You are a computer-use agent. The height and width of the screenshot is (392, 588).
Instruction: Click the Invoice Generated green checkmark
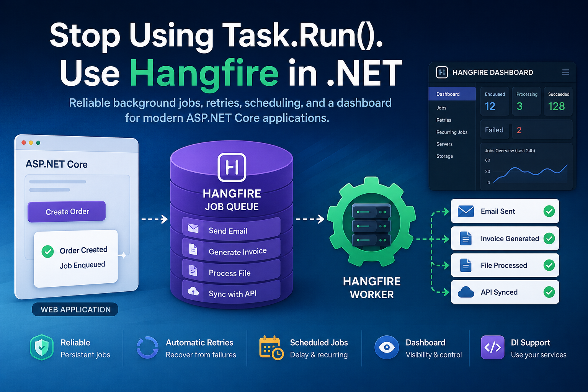pyautogui.click(x=549, y=238)
